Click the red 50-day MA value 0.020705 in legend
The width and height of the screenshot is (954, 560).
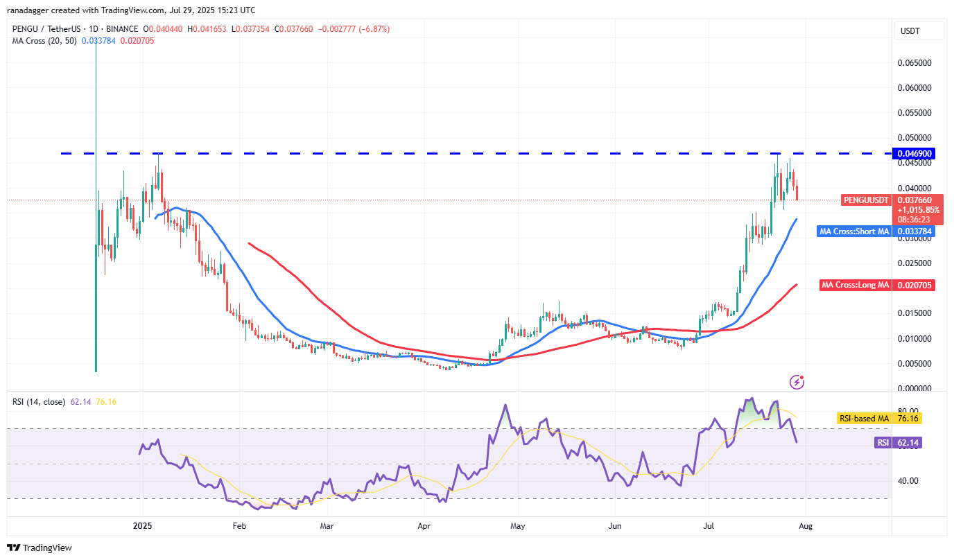coord(137,41)
